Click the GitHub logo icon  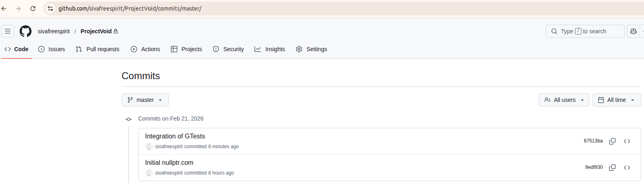(26, 31)
